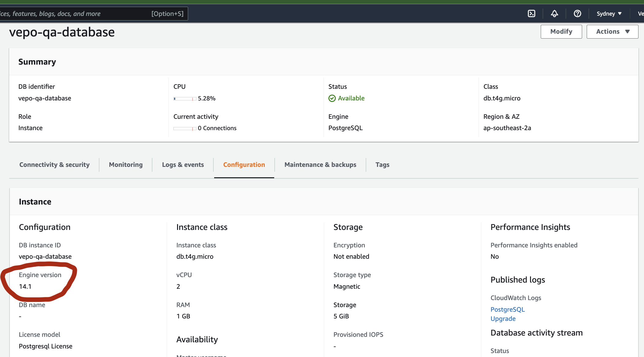The width and height of the screenshot is (644, 357).
Task: Click the notification bell icon
Action: [554, 13]
